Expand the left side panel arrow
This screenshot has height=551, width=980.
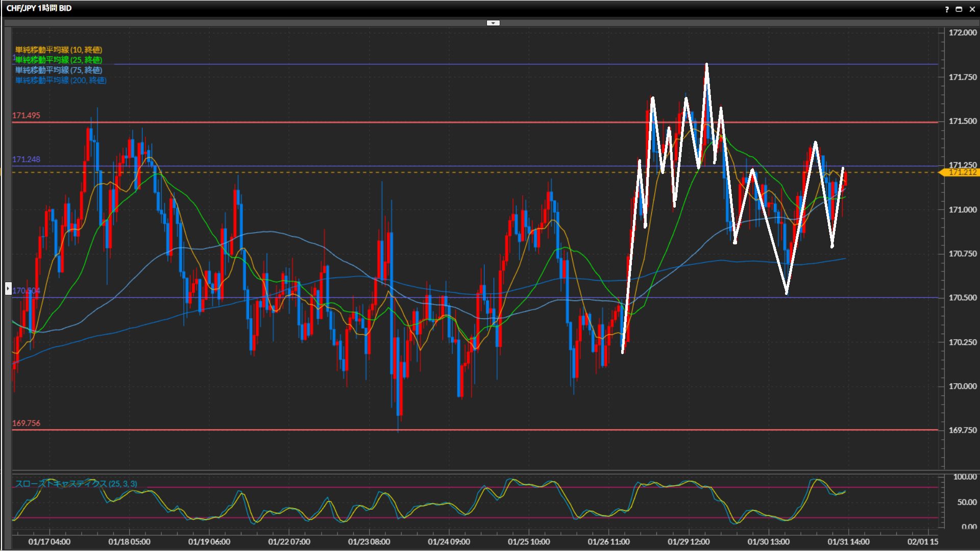8,289
